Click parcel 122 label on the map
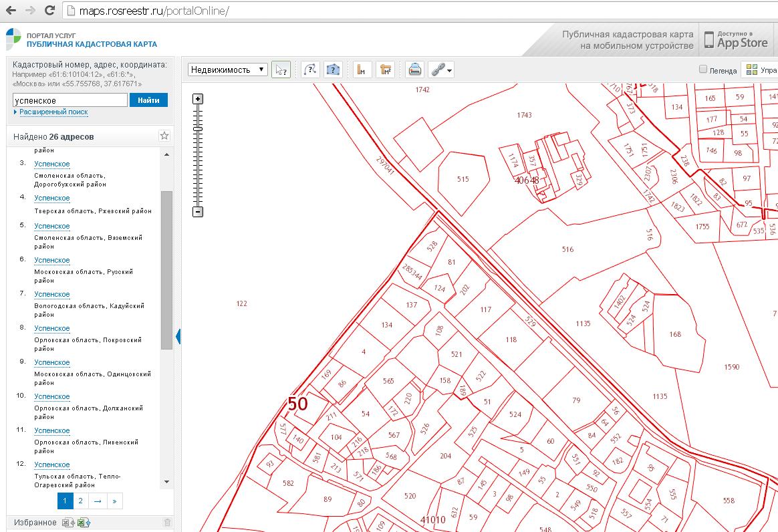The height and width of the screenshot is (532, 778). (242, 303)
